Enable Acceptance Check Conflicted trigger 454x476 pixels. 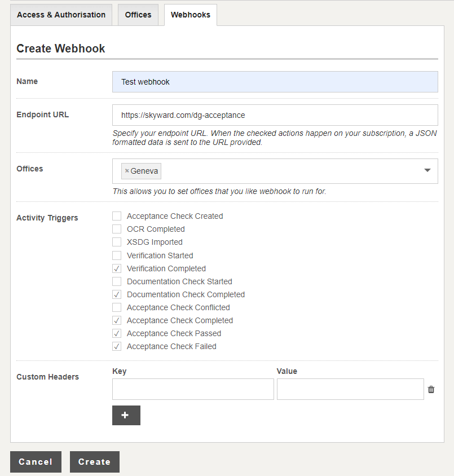tap(117, 307)
